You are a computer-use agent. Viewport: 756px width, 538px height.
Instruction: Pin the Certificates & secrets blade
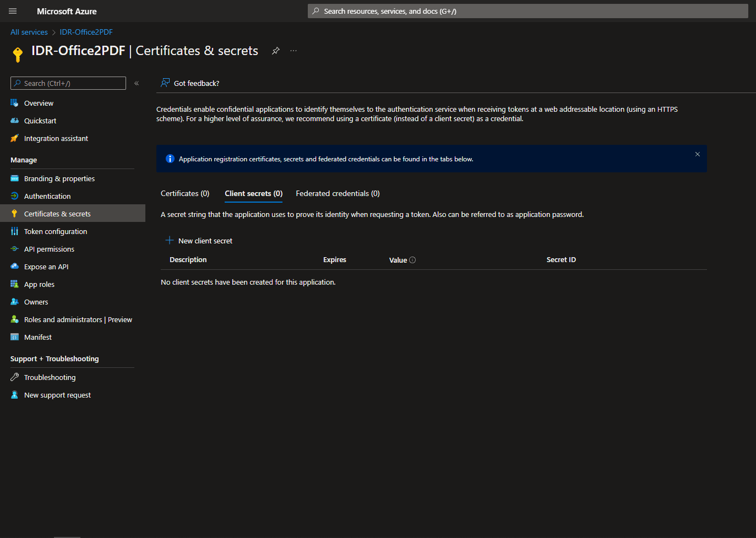pyautogui.click(x=276, y=51)
